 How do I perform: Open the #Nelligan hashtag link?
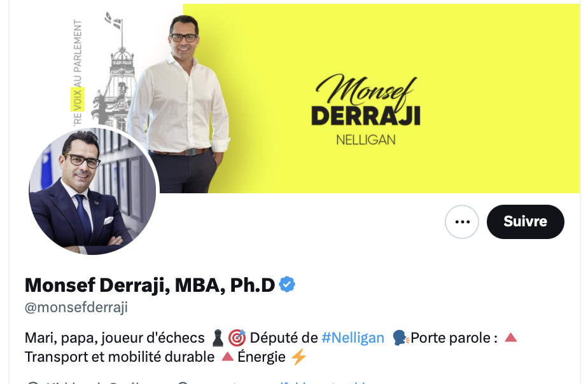[x=353, y=338]
